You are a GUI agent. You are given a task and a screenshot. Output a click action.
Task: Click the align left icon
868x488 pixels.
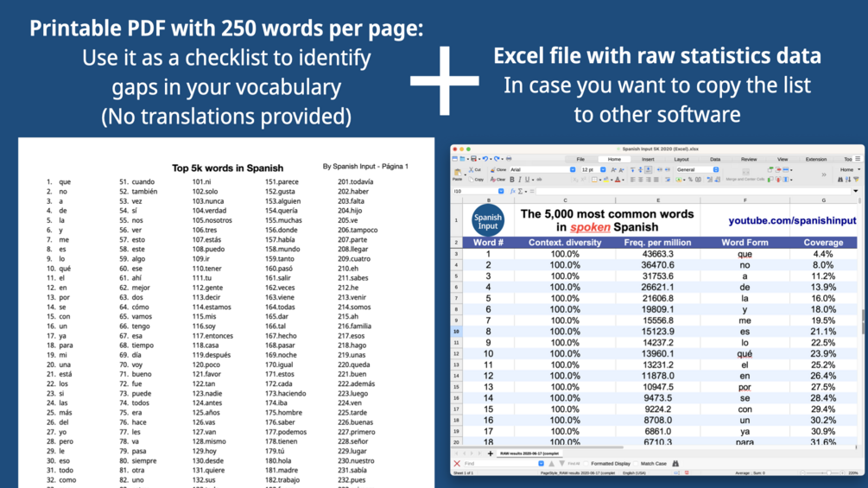[633, 180]
